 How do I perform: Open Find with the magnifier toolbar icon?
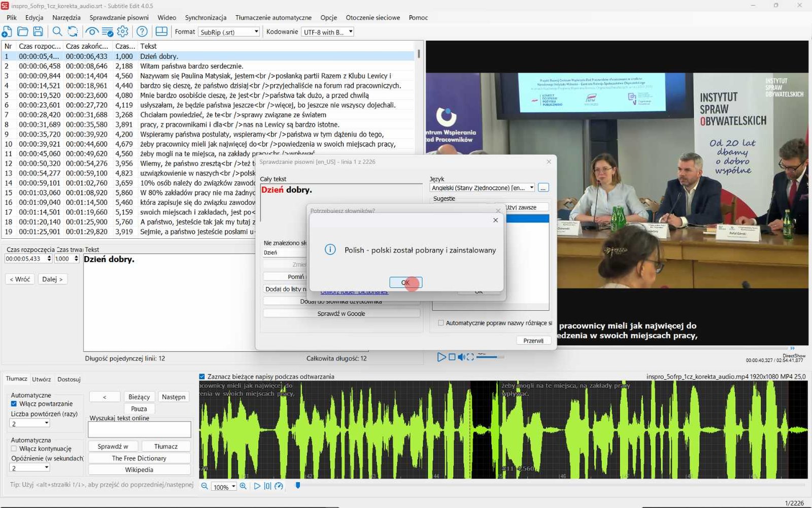(57, 31)
